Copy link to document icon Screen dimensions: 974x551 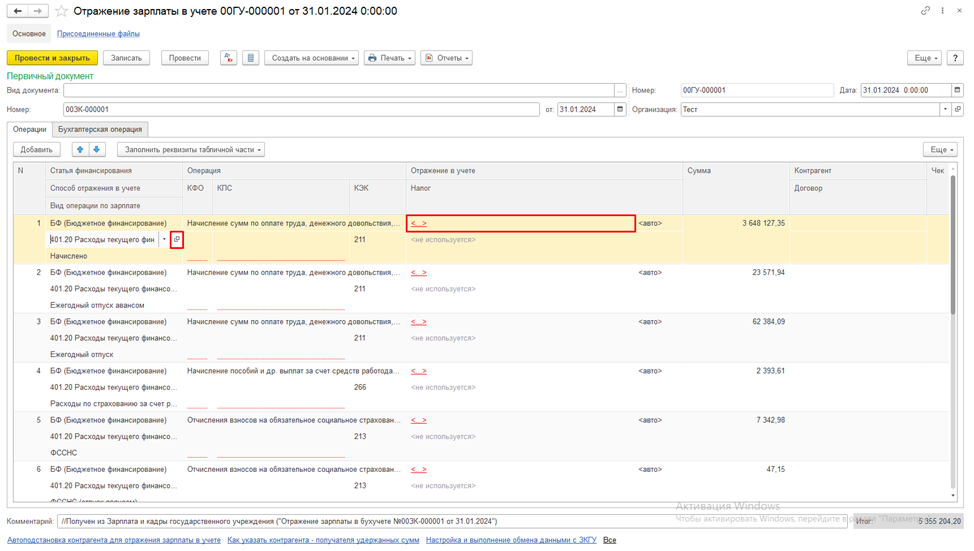pyautogui.click(x=925, y=11)
